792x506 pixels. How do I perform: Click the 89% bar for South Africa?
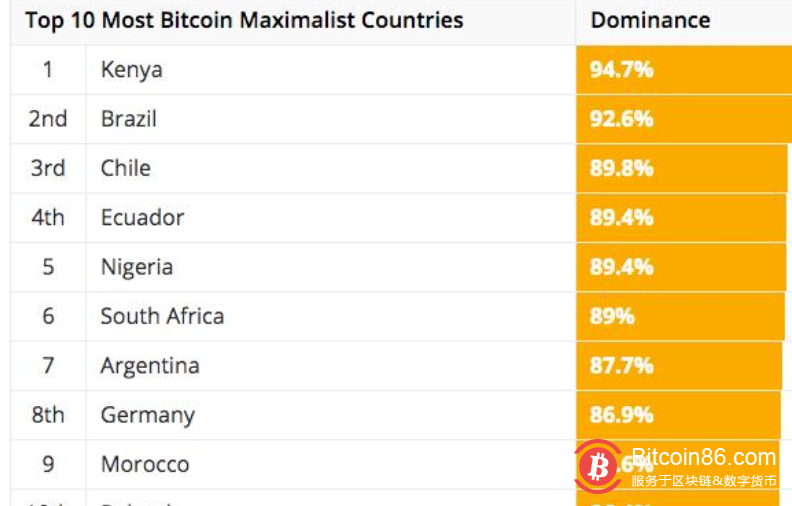(x=680, y=316)
